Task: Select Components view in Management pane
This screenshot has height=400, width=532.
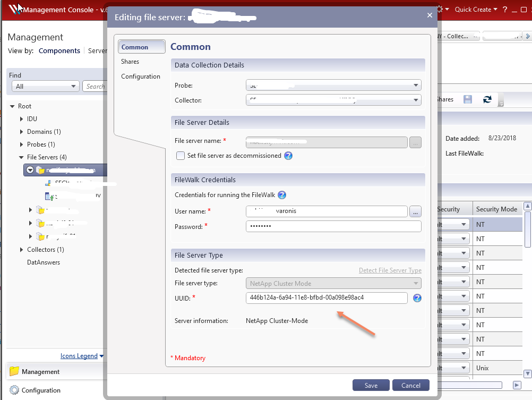Action: coord(59,50)
